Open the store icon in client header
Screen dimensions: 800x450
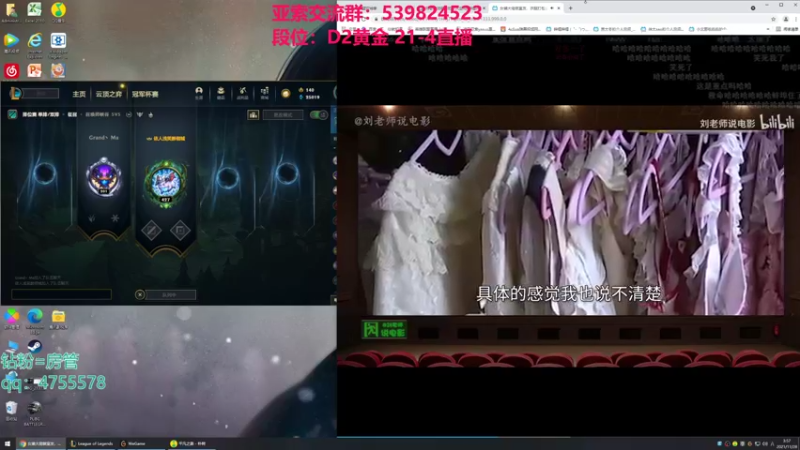tap(264, 92)
